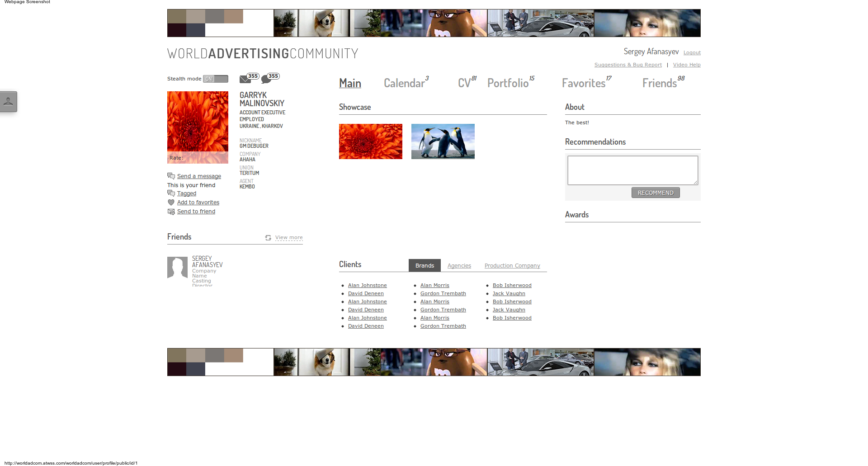Click the AHAHA company text
Screen dimensions: 868x466
pos(247,160)
